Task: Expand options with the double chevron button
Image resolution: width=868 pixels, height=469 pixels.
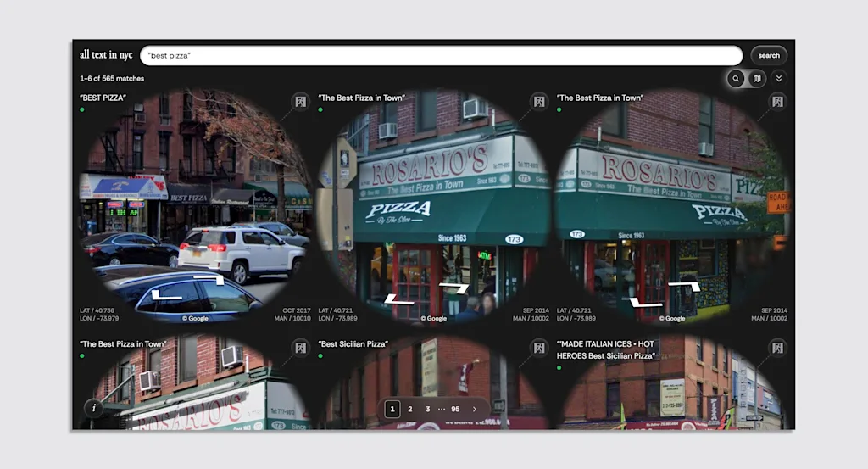Action: coord(779,79)
